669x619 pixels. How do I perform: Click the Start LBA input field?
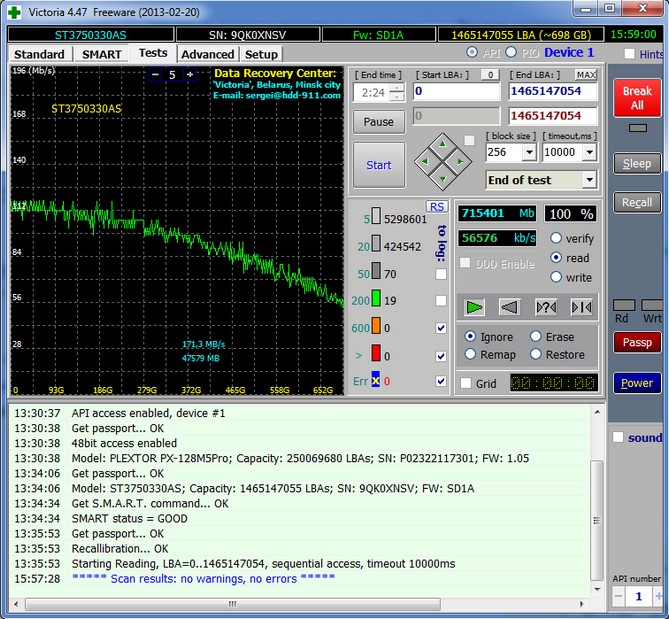(x=455, y=91)
